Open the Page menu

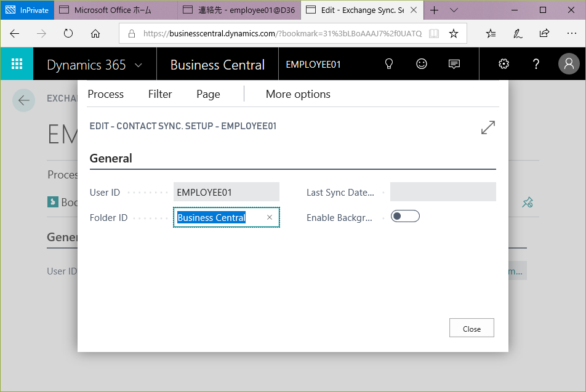pos(208,94)
